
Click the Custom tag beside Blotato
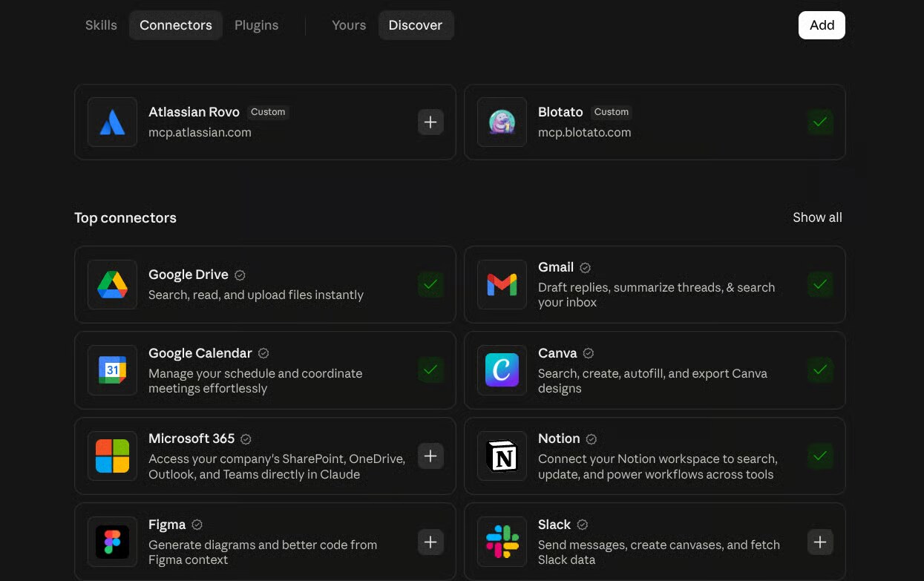[x=612, y=112]
